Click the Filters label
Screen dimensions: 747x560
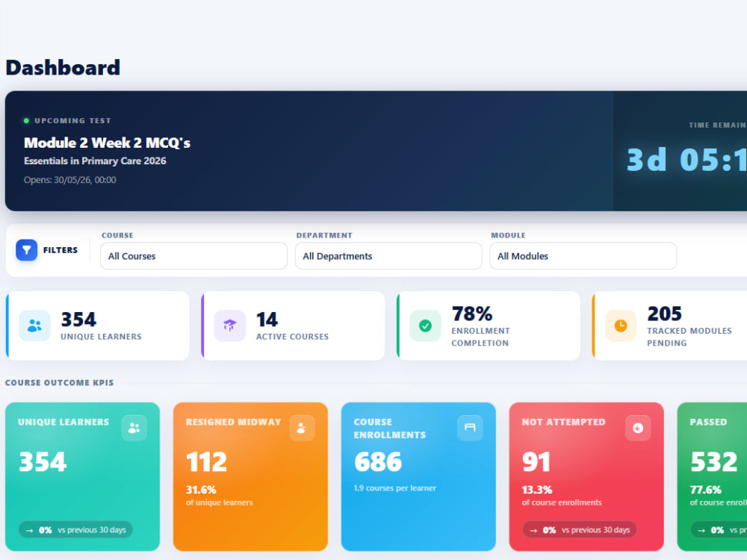(x=61, y=250)
